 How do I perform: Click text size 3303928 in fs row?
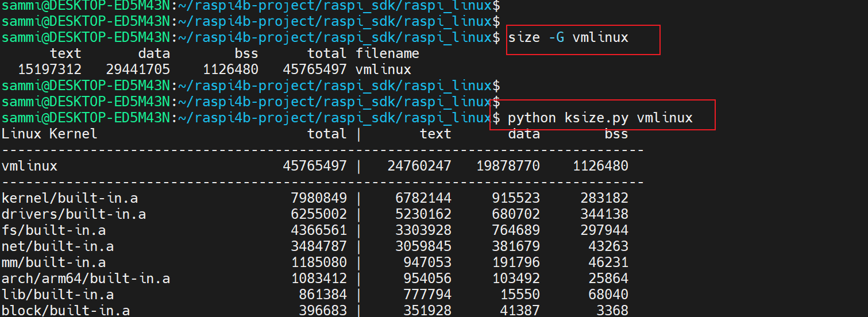pyautogui.click(x=423, y=231)
